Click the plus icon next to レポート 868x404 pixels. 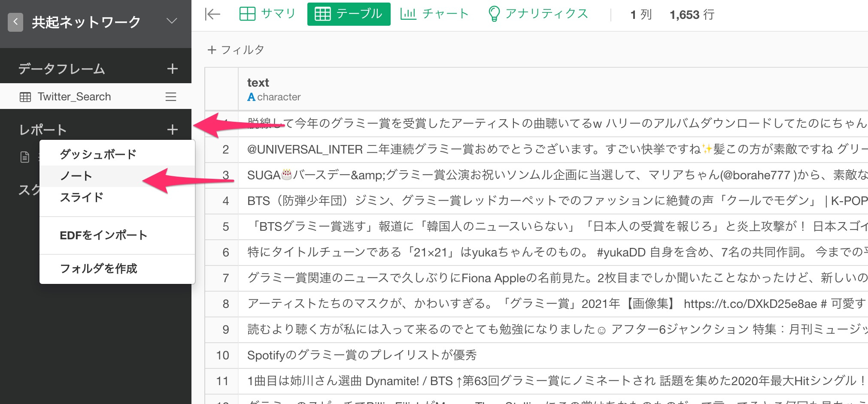click(173, 130)
